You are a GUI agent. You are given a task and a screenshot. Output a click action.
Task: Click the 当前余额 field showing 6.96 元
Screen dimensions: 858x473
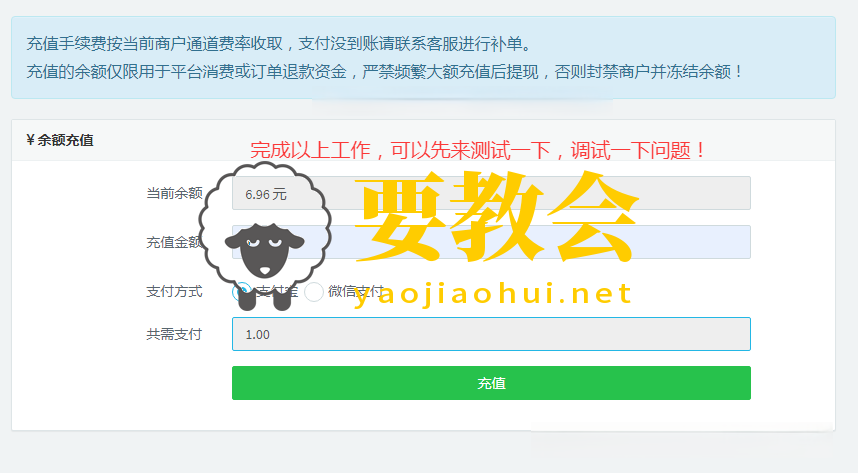491,193
